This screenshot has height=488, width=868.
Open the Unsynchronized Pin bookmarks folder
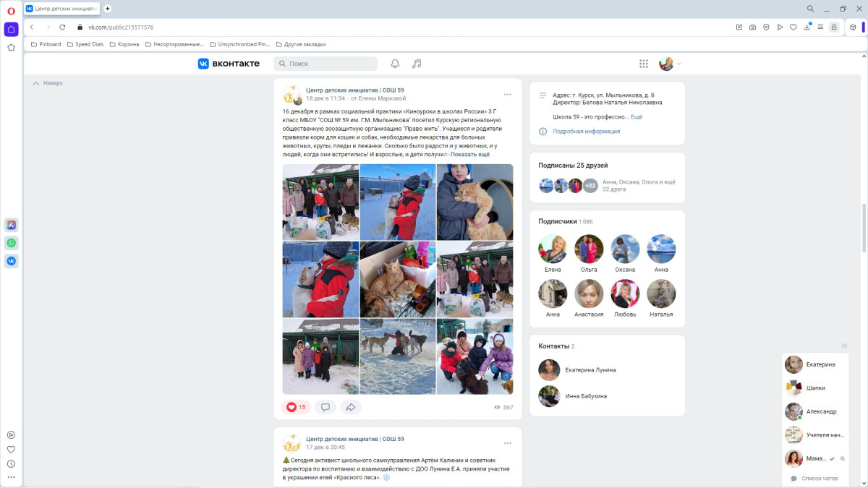(x=239, y=44)
